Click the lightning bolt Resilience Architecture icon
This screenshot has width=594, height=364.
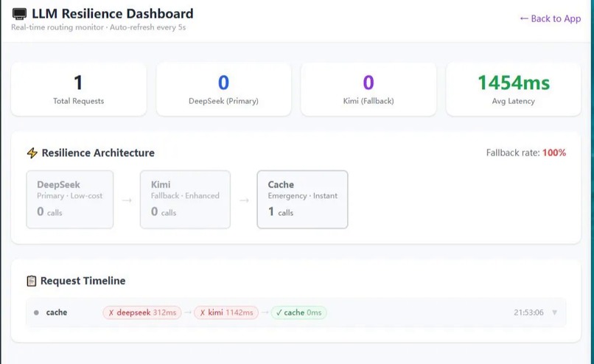click(x=32, y=153)
